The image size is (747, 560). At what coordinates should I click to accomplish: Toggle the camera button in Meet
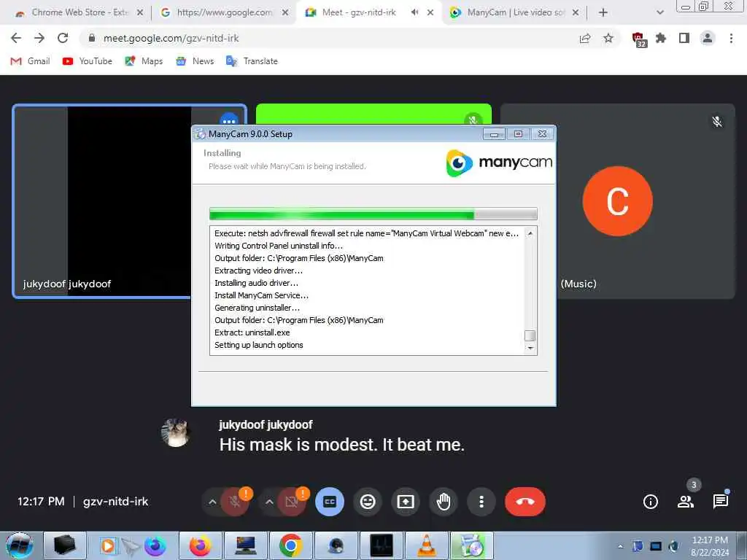click(x=291, y=502)
